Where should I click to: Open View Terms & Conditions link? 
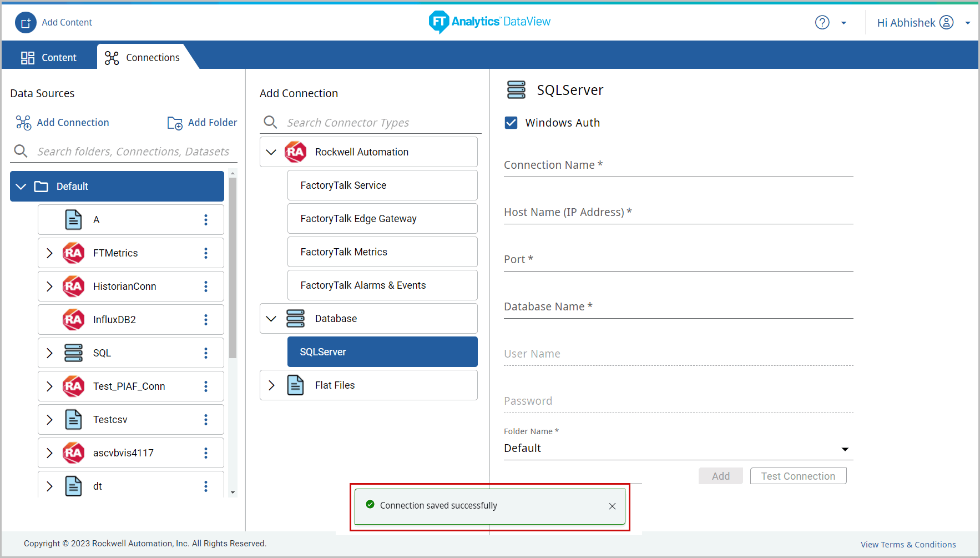pos(908,545)
